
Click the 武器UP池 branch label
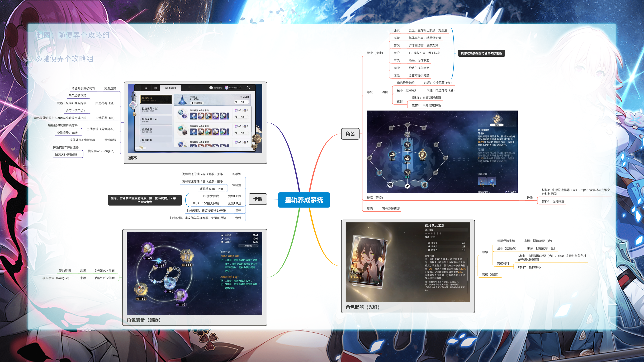point(235,203)
